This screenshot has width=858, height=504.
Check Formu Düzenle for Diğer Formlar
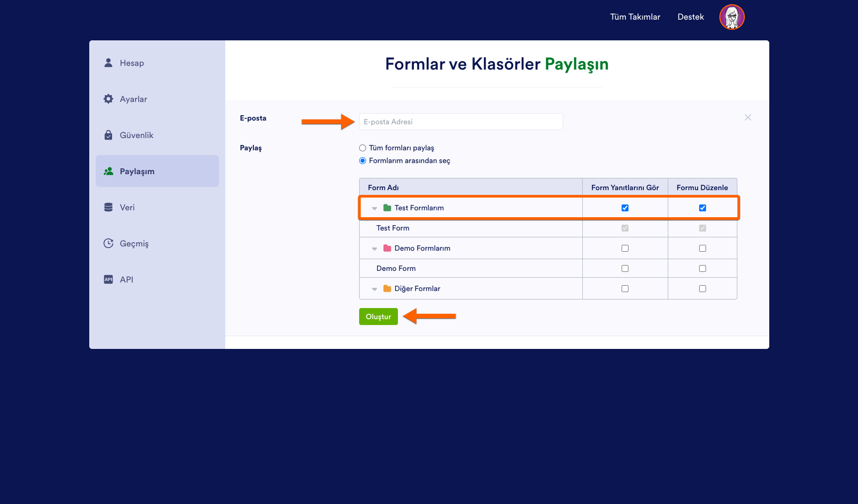click(702, 288)
